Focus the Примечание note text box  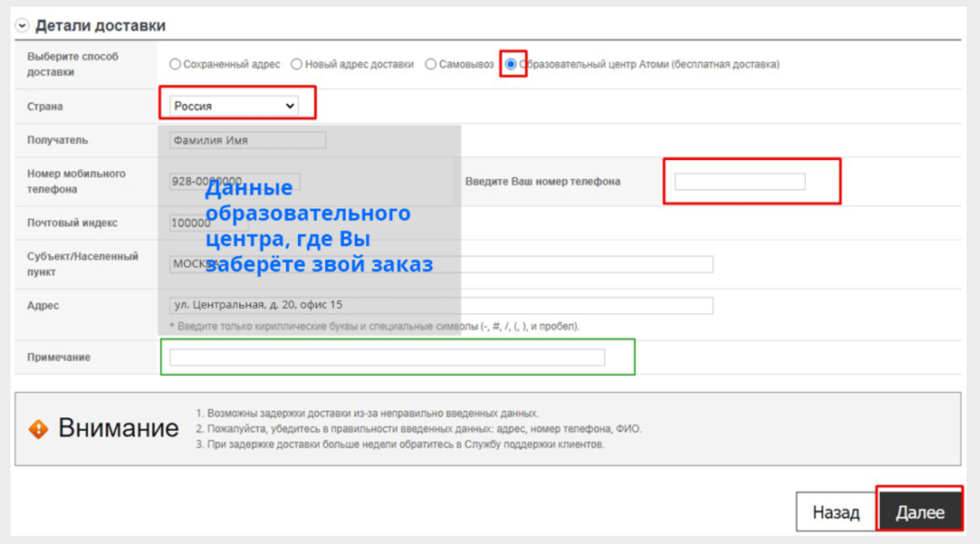pos(387,357)
